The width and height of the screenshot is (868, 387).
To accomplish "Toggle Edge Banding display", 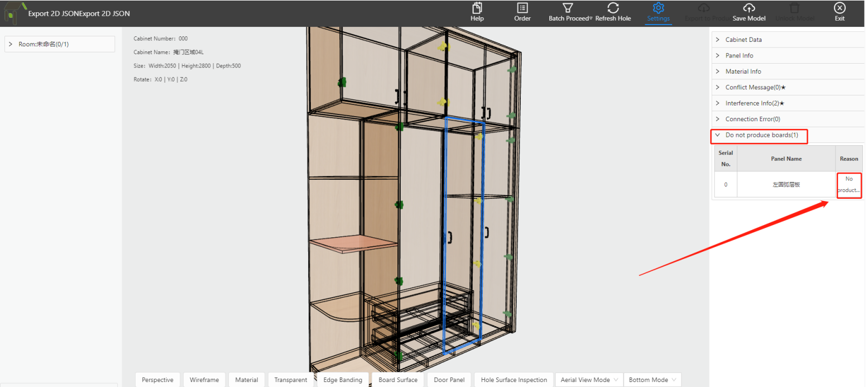I will coord(343,380).
